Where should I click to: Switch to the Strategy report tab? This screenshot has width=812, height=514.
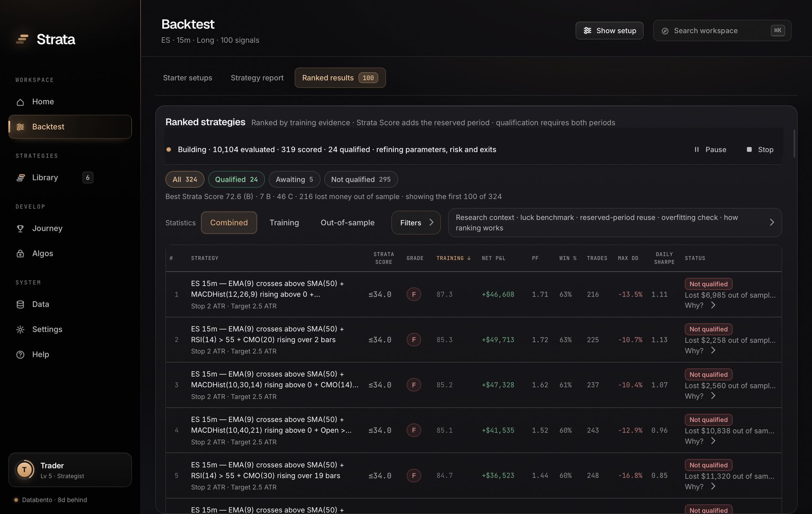coord(257,78)
